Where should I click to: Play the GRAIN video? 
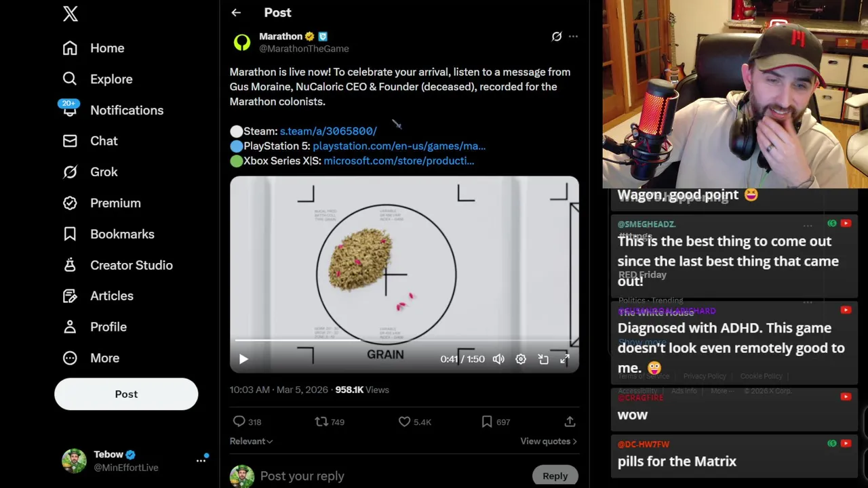[243, 359]
